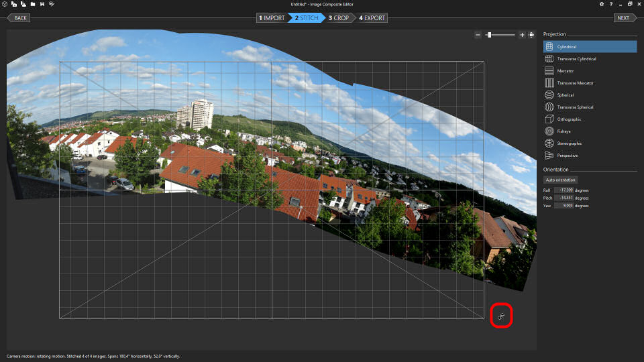Image resolution: width=644 pixels, height=362 pixels.
Task: Save project using the floppy disk icon
Action: [x=42, y=4]
